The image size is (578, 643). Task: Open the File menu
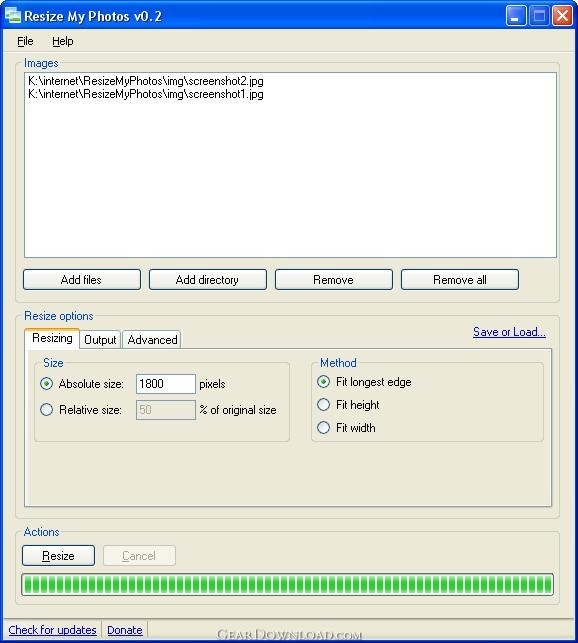click(25, 41)
